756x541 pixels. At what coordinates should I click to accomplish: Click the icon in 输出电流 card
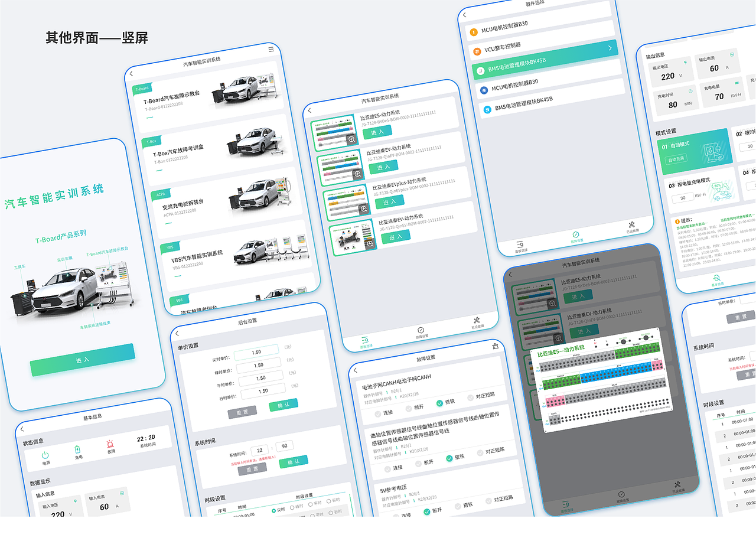[x=732, y=54]
